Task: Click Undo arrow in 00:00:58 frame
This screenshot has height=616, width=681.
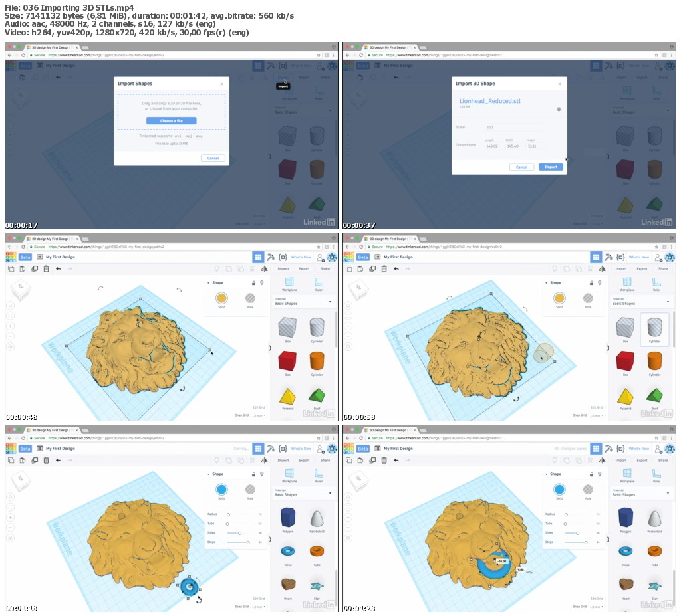Action: click(x=396, y=269)
